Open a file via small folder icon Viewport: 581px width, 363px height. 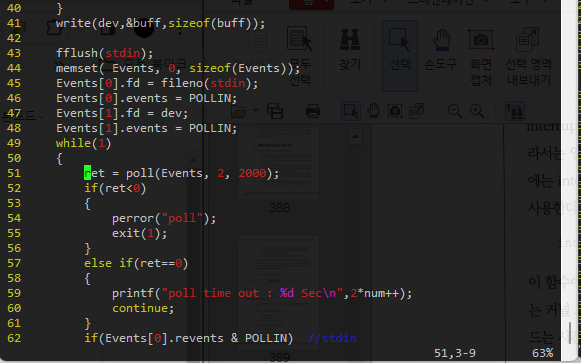pos(239,111)
